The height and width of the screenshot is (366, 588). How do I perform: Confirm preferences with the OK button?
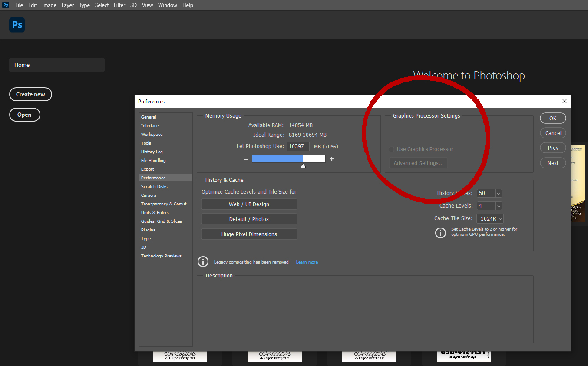click(553, 118)
